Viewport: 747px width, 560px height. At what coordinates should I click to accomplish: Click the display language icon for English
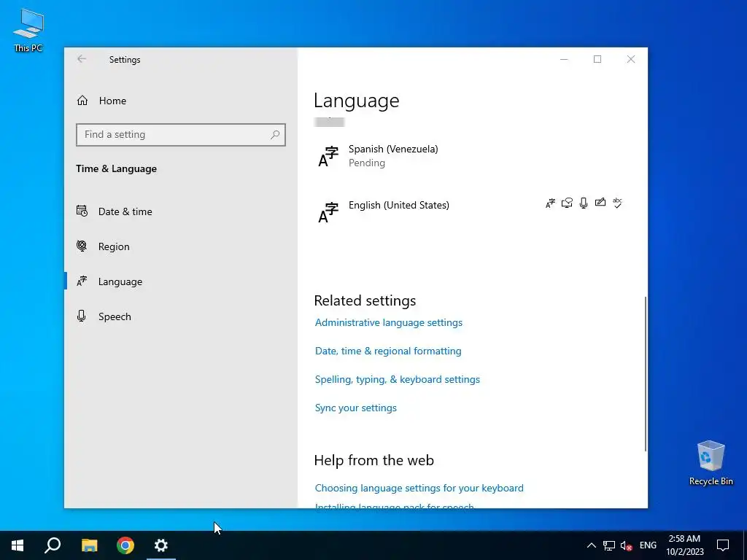click(550, 203)
